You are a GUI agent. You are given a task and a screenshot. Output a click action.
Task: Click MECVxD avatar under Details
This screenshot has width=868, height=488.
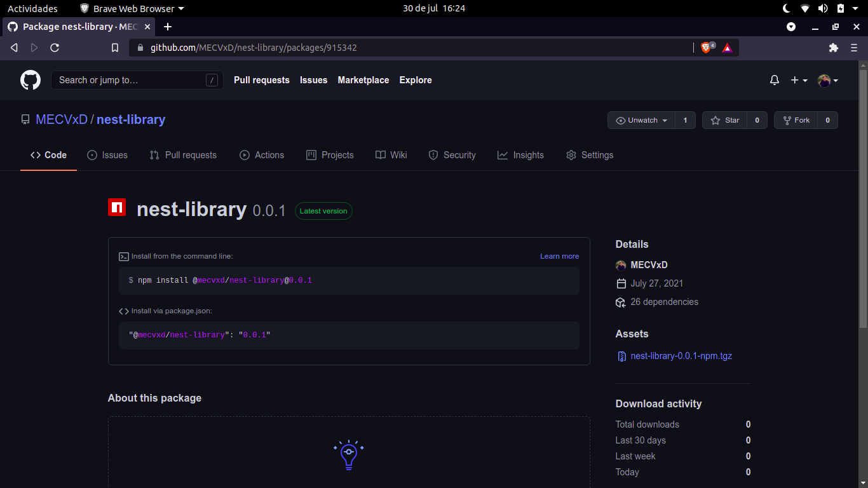coord(621,265)
